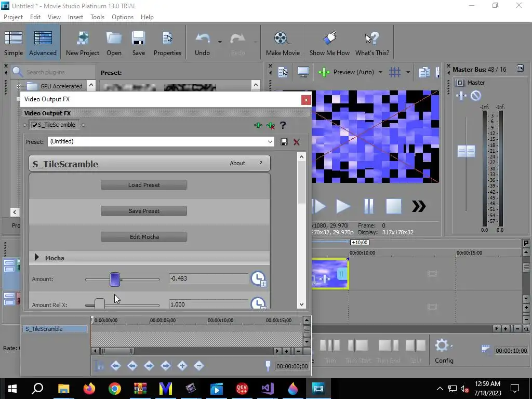532x399 pixels.
Task: Go to previous keyframe button
Action: tap(132, 366)
